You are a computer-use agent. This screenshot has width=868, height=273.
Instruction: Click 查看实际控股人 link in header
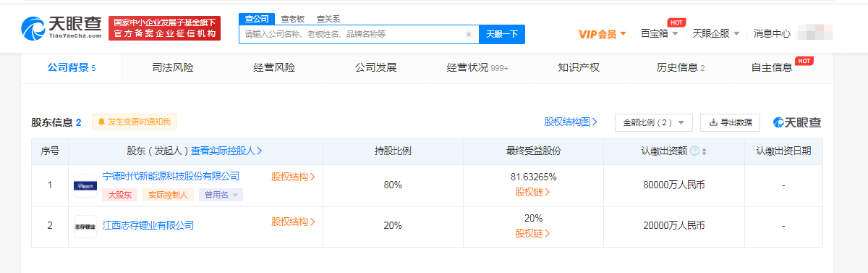tap(226, 151)
